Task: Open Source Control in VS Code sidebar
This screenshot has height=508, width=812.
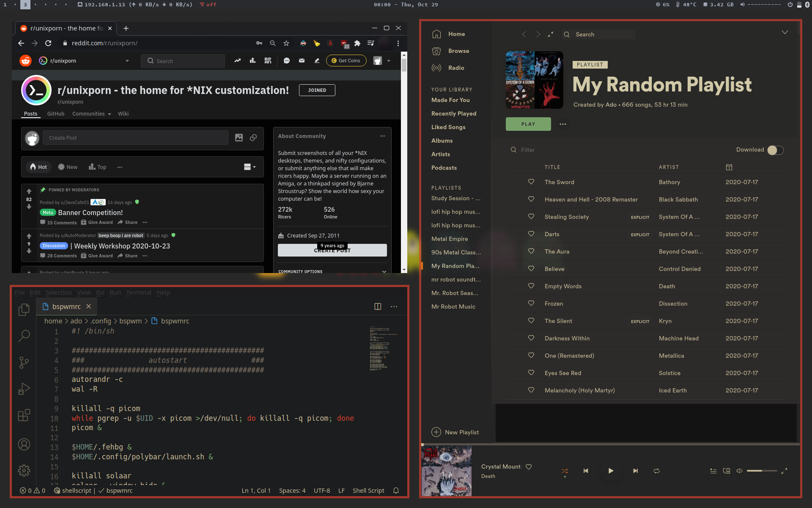Action: pyautogui.click(x=24, y=362)
